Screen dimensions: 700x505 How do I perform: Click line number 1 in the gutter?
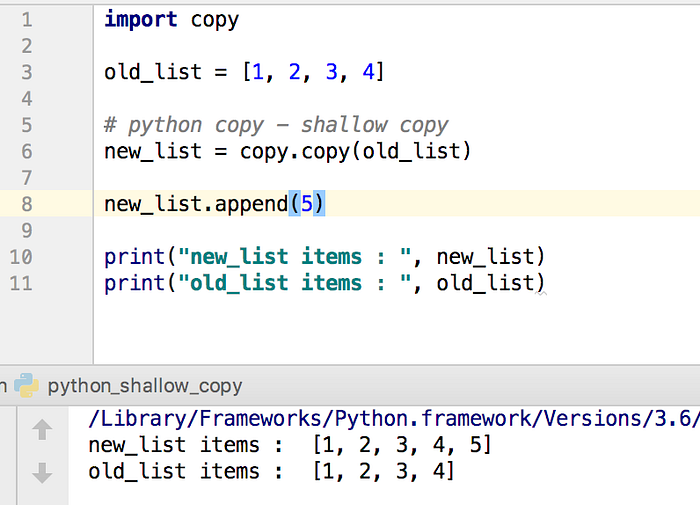27,20
